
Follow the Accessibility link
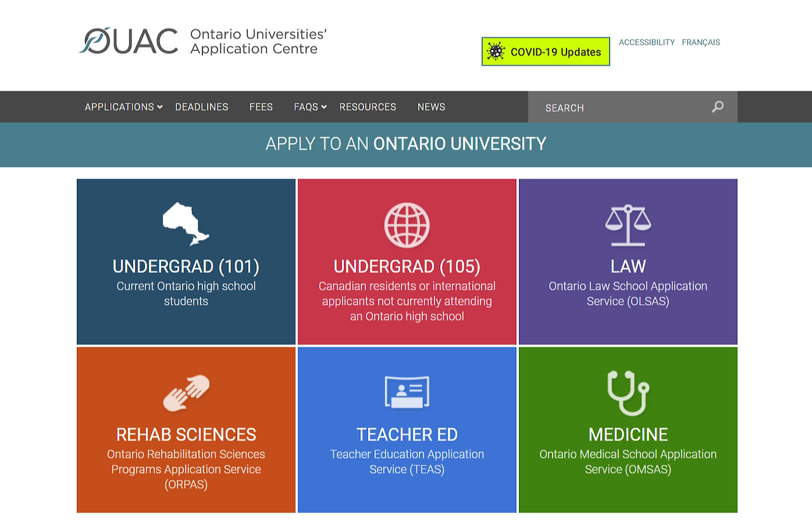647,43
